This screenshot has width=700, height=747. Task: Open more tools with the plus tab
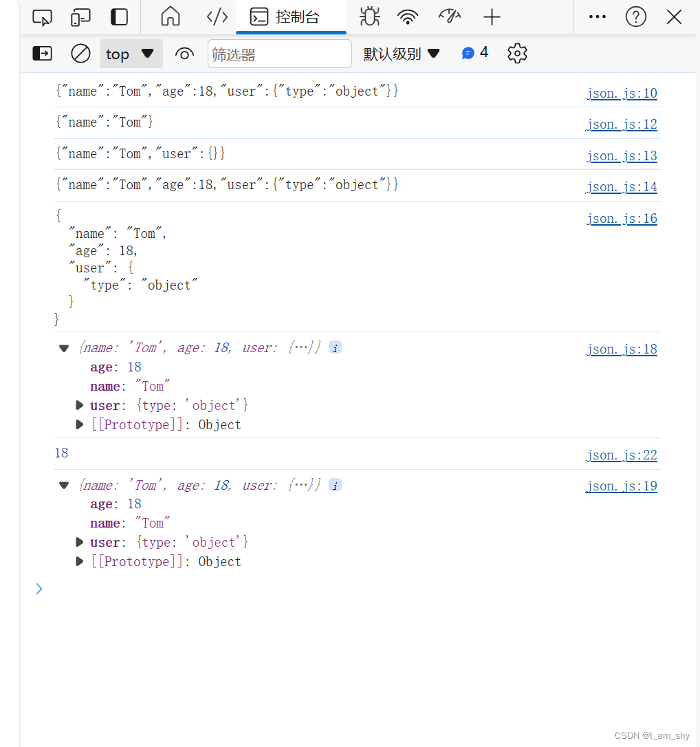492,17
